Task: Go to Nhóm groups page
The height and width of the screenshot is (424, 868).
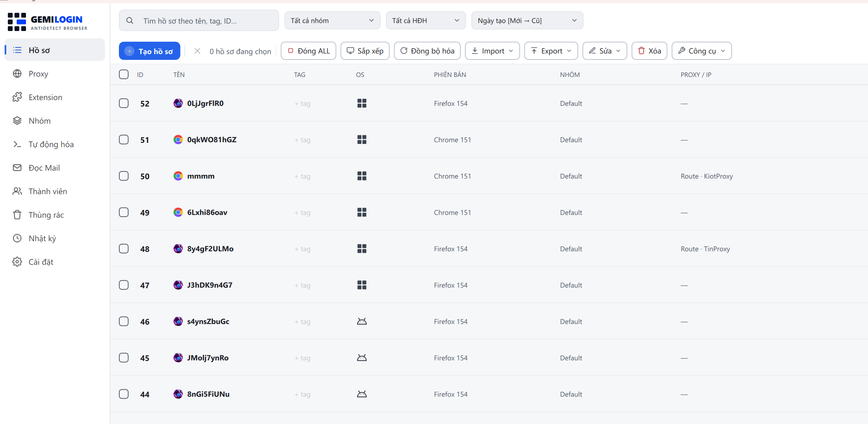Action: (55, 121)
